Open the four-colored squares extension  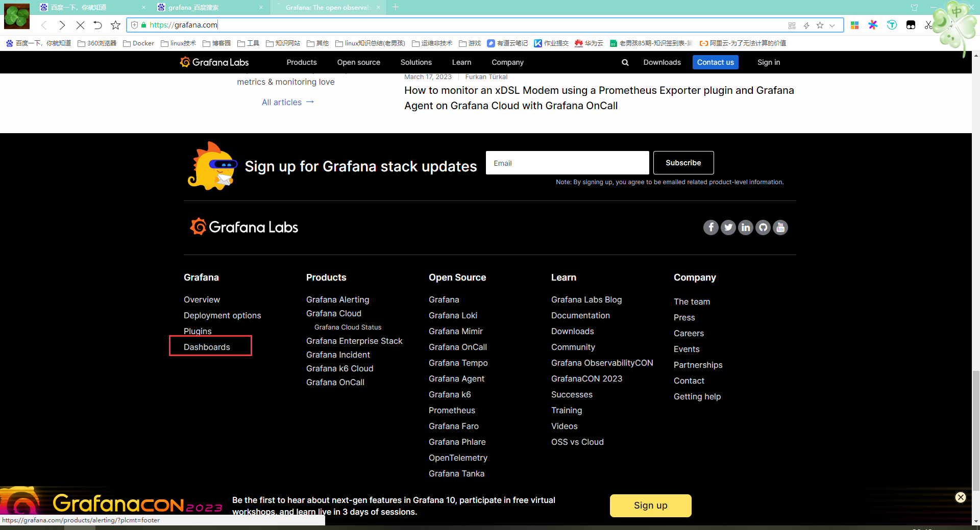tap(854, 25)
